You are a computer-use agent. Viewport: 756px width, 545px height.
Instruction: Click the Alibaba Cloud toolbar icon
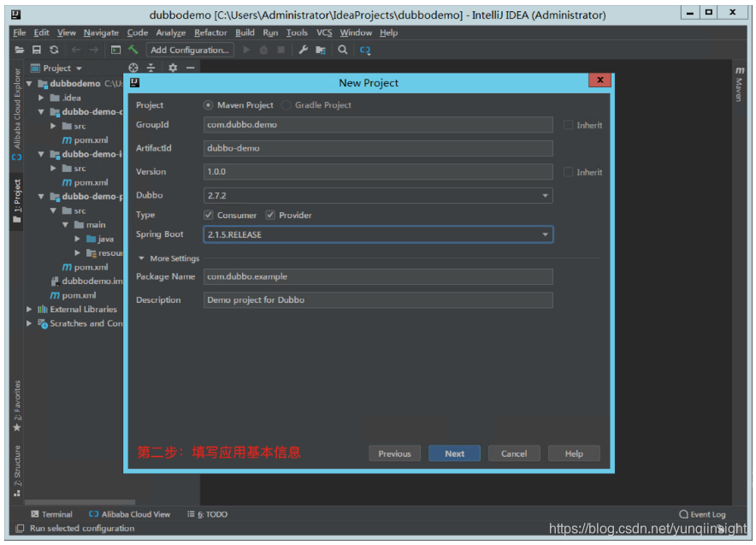pyautogui.click(x=365, y=50)
